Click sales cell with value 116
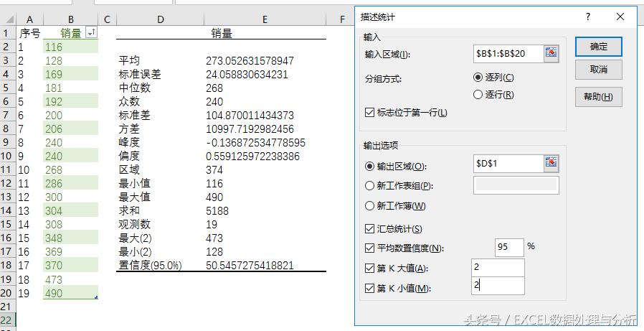Screen dimensions: 644x331 point(71,47)
